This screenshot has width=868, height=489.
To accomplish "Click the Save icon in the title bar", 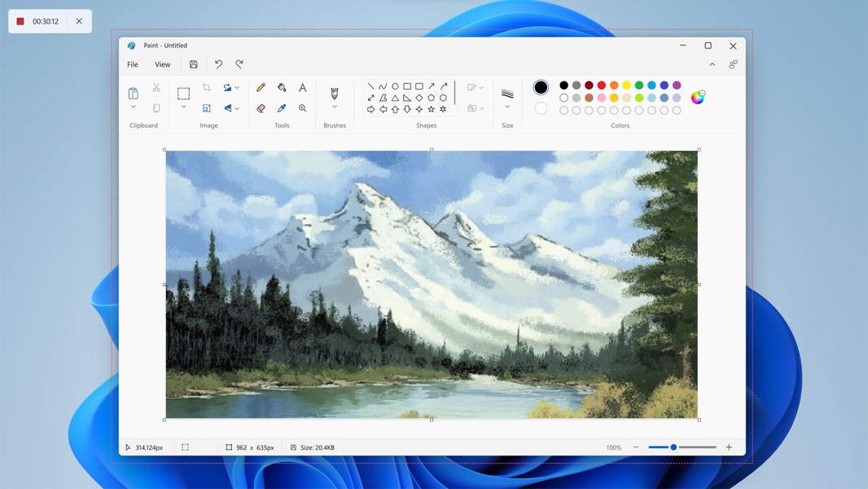I will 193,64.
